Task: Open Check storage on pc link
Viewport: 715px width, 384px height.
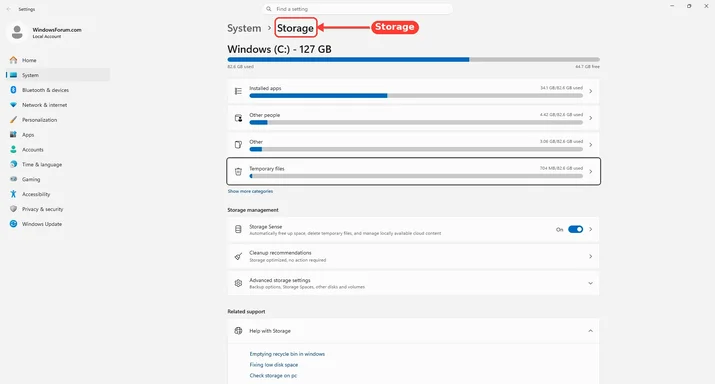Action: coord(273,375)
